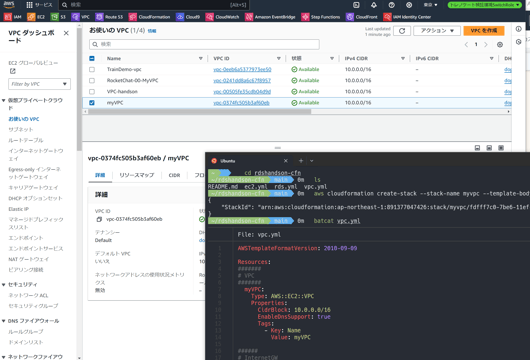Open S3 favorite shortcut
This screenshot has width=530, height=360.
[x=58, y=17]
